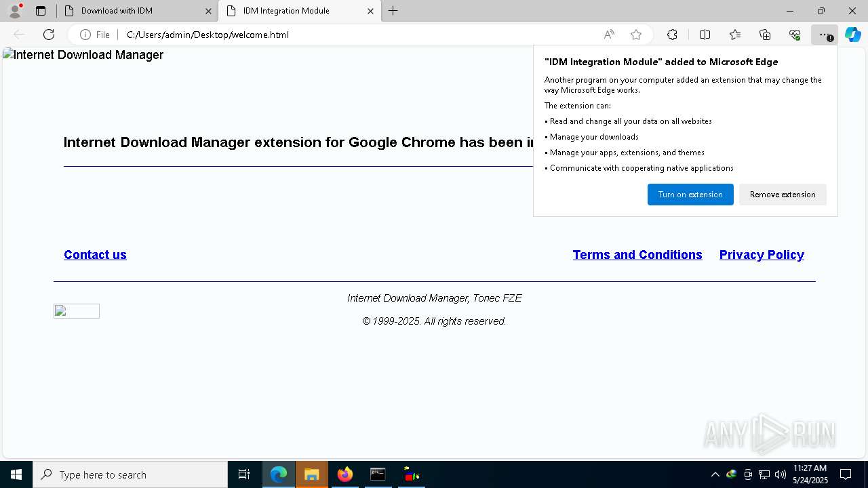View site information File icon
Screen dimensions: 868x488
95,35
